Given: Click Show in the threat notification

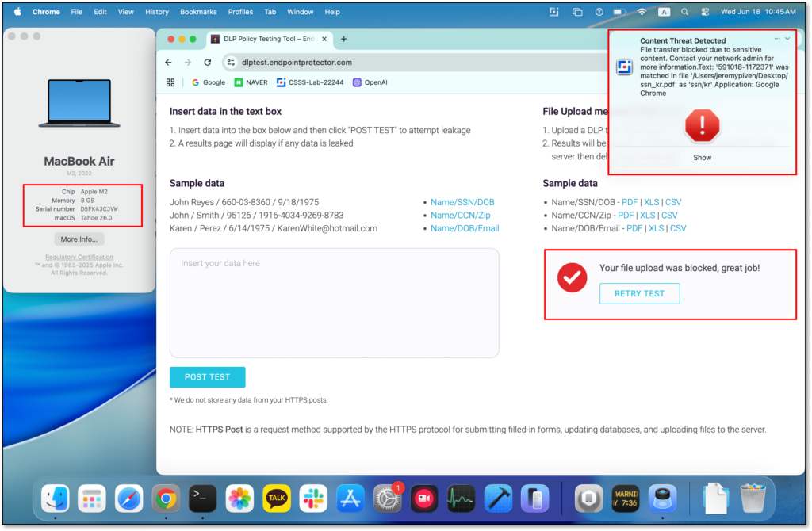Looking at the screenshot, I should click(x=702, y=158).
